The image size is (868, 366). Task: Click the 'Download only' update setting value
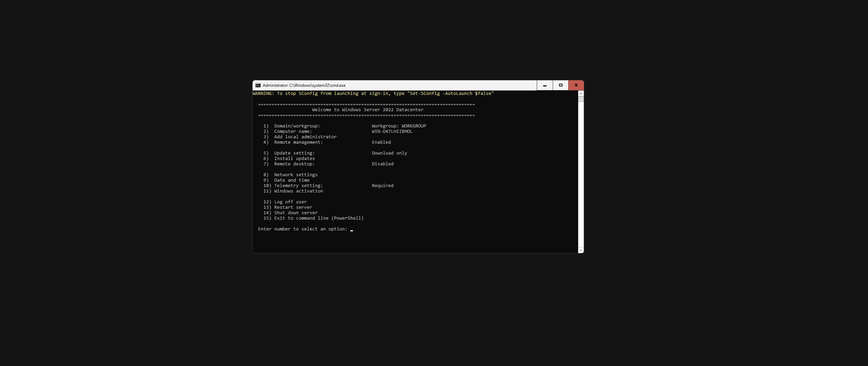(x=389, y=153)
